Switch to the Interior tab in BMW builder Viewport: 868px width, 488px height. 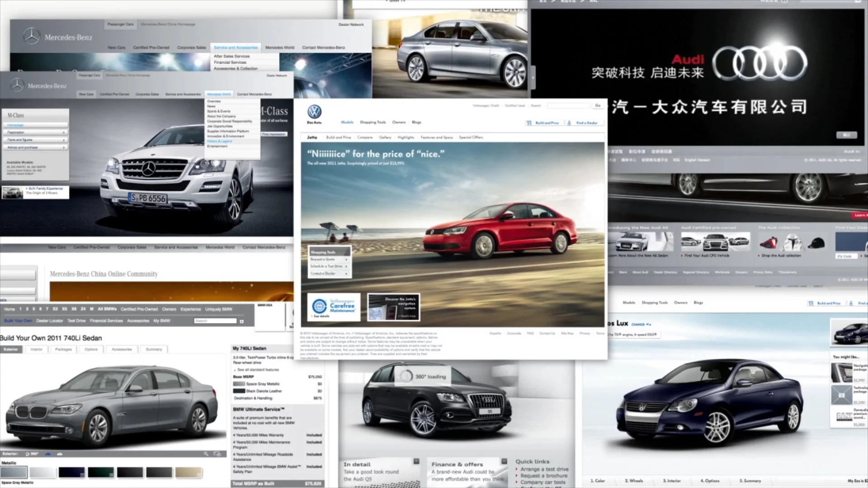click(37, 349)
